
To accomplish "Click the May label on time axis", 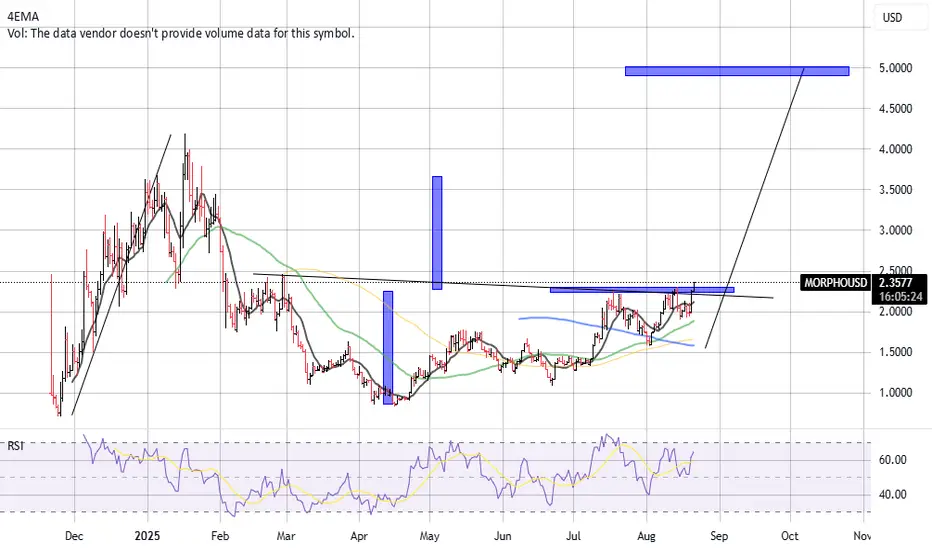I will point(429,536).
